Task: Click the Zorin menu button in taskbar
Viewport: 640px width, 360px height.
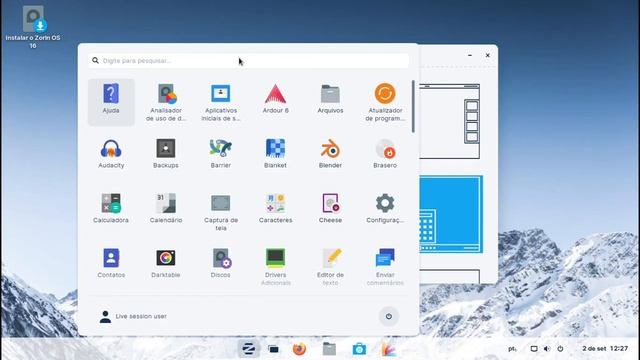Action: 249,349
